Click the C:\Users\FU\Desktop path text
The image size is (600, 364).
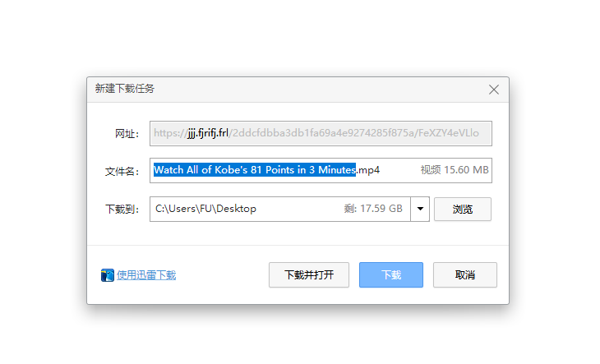click(206, 209)
